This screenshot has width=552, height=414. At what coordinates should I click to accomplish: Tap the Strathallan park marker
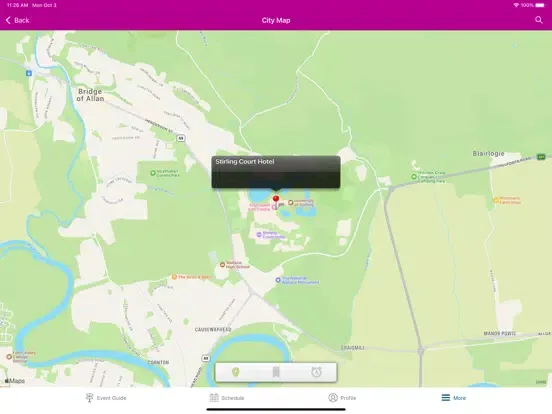[x=153, y=173]
